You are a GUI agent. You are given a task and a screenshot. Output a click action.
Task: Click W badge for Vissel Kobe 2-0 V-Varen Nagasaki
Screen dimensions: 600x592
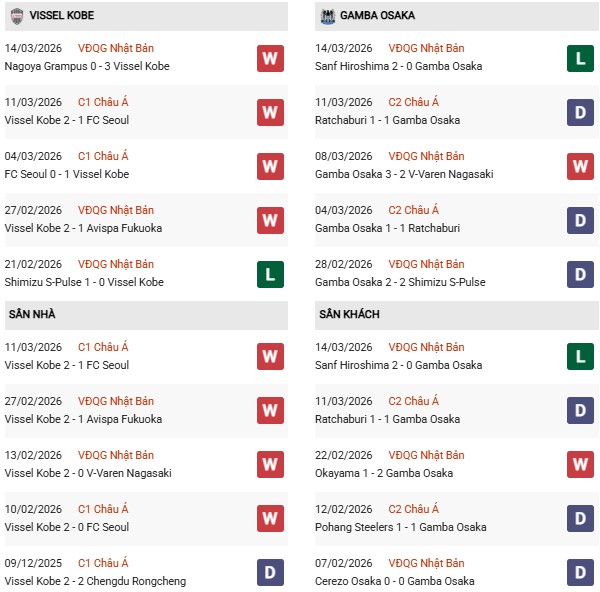tap(269, 465)
